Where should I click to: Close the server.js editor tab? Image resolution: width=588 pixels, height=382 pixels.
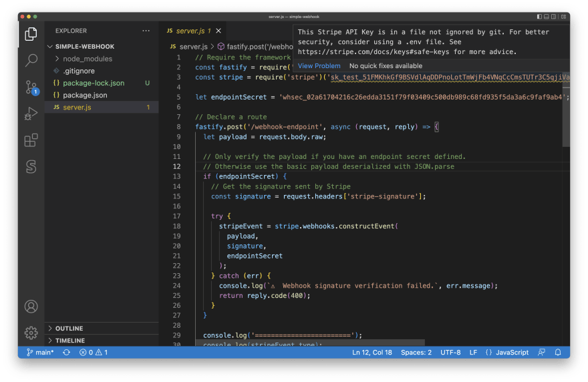coord(218,31)
